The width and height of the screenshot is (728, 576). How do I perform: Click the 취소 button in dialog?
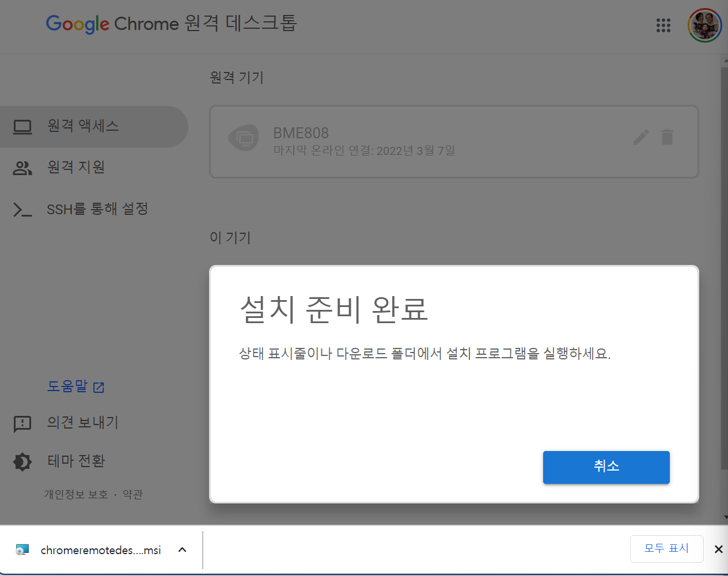606,467
